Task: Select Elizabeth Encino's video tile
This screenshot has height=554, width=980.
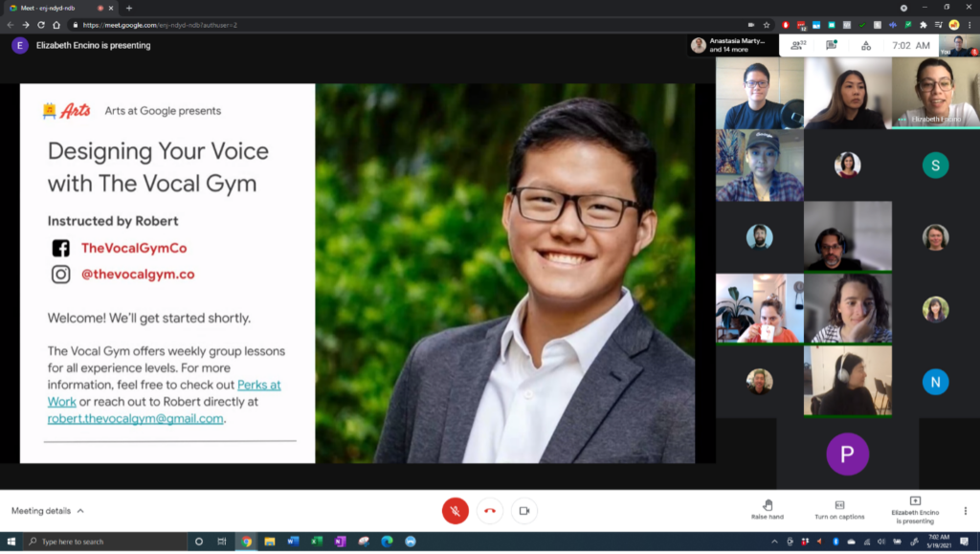Action: tap(935, 93)
